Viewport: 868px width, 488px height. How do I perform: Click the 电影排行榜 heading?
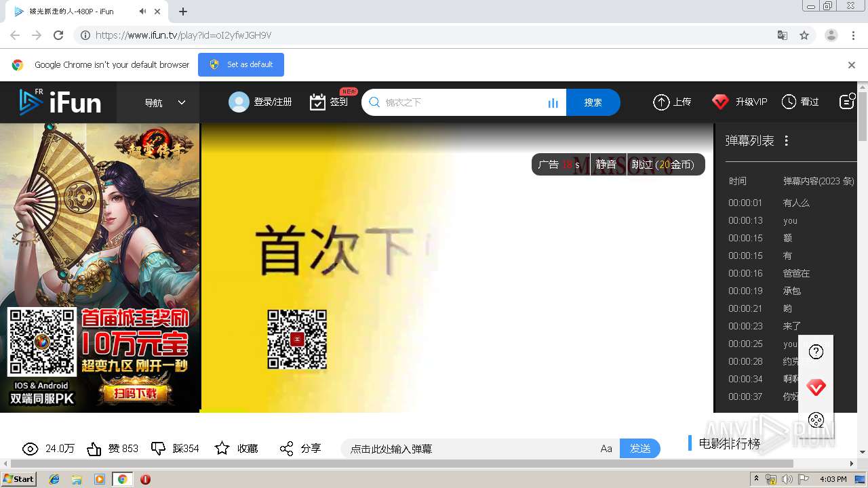[730, 444]
